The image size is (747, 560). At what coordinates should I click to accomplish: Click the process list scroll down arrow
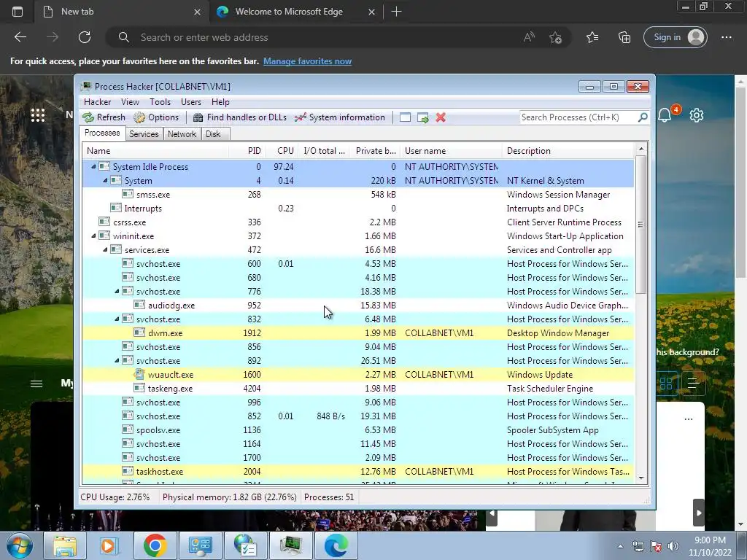(x=640, y=478)
